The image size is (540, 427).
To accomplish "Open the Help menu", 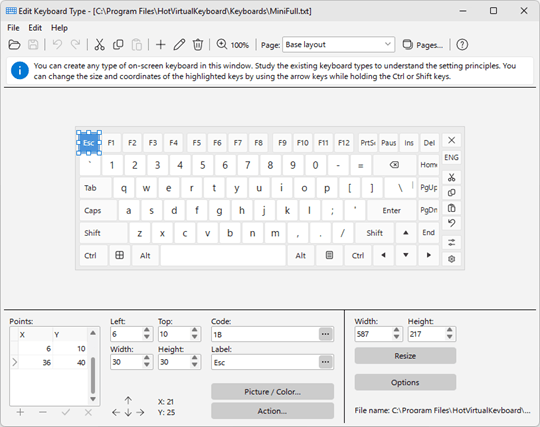I will [59, 28].
